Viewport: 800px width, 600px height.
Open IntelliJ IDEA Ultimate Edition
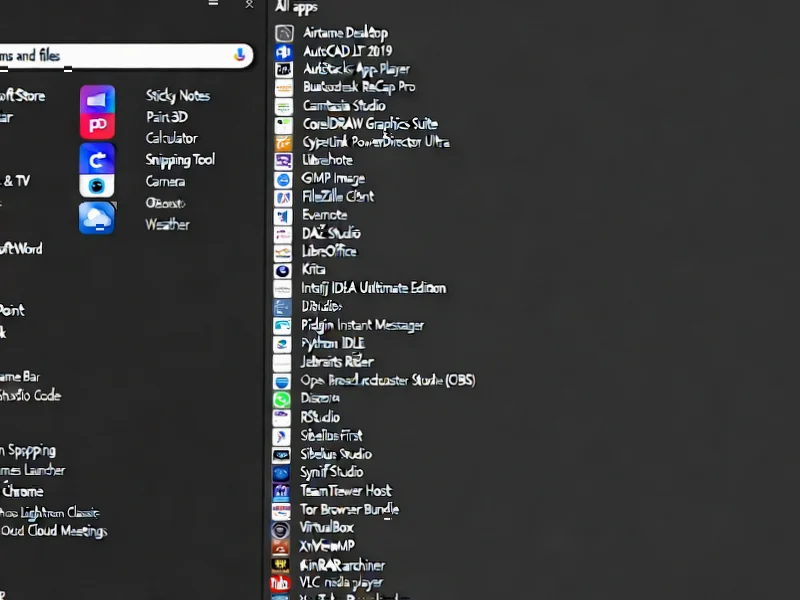375,287
